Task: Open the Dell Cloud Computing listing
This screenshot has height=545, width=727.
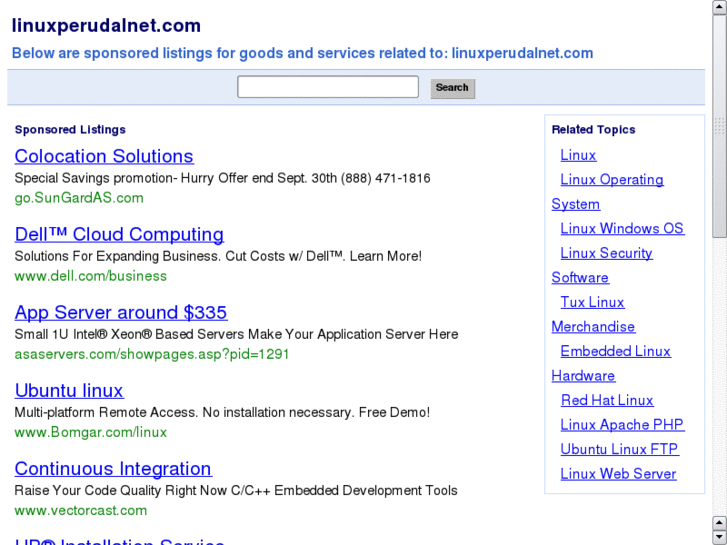Action: 119,234
